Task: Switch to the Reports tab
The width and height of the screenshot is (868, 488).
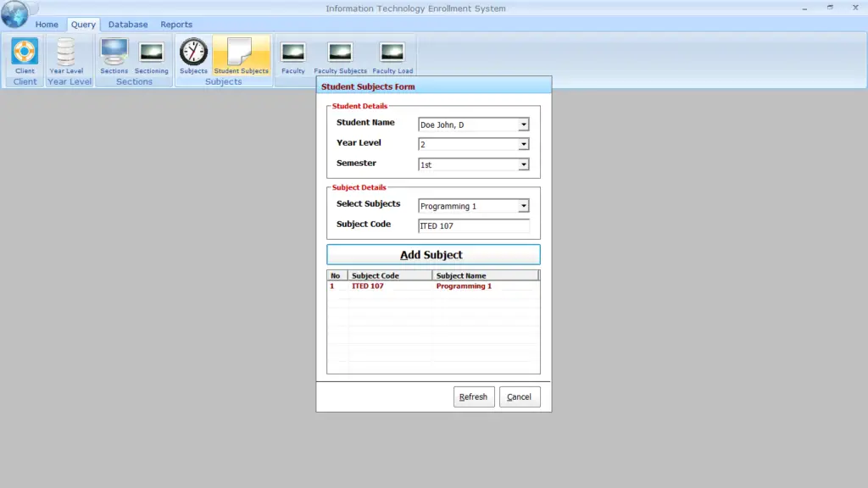Action: pyautogui.click(x=176, y=24)
